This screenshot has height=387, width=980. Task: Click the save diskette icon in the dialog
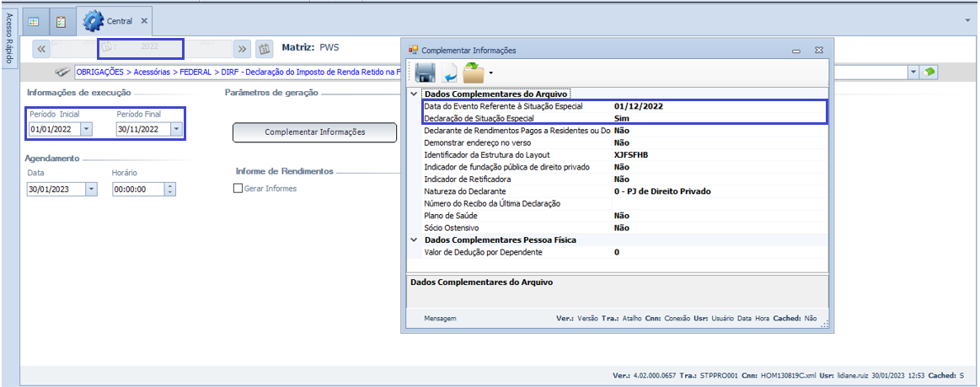click(x=425, y=73)
